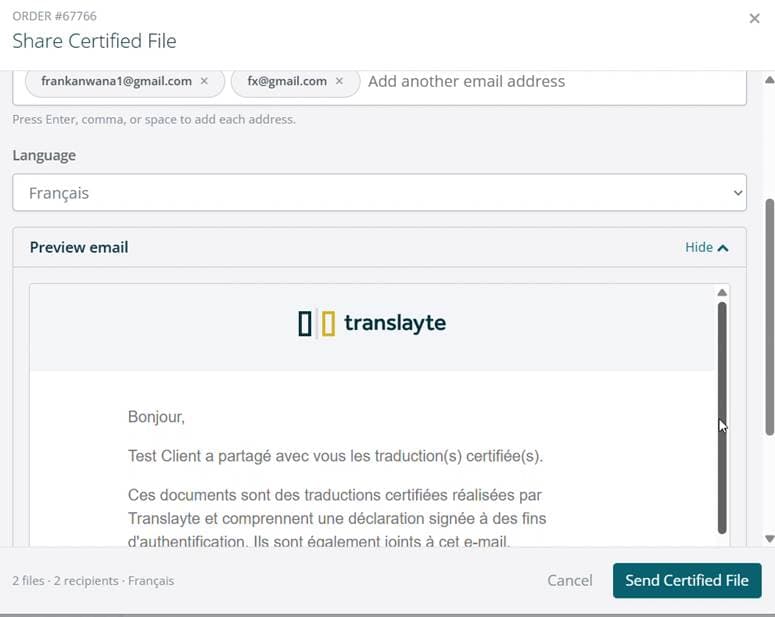Viewport: 775px width, 617px height.
Task: Click the Français dropdown chevron
Action: (737, 193)
